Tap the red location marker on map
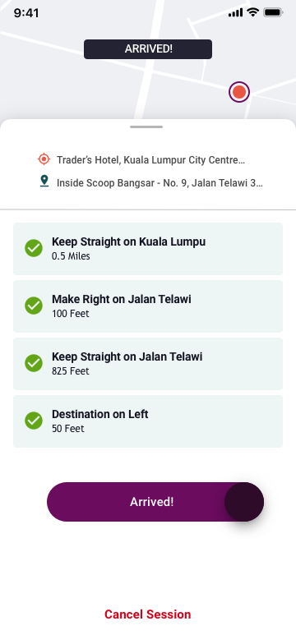The width and height of the screenshot is (296, 644). click(239, 92)
